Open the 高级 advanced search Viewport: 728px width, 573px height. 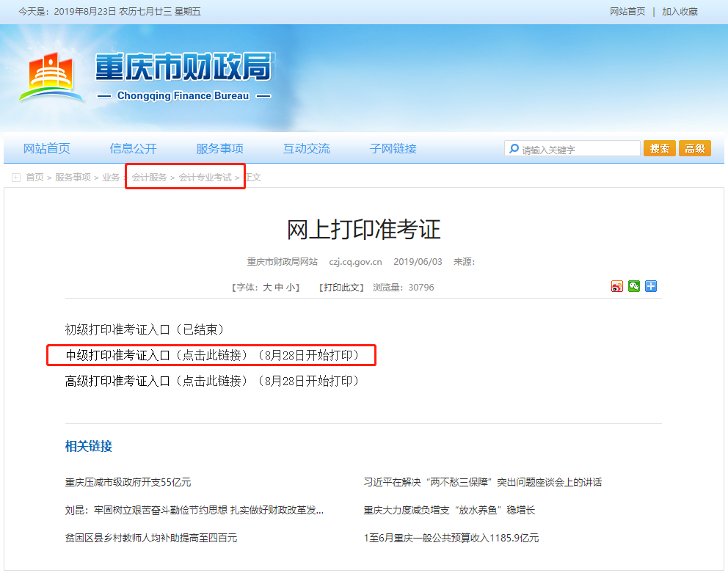pos(694,148)
